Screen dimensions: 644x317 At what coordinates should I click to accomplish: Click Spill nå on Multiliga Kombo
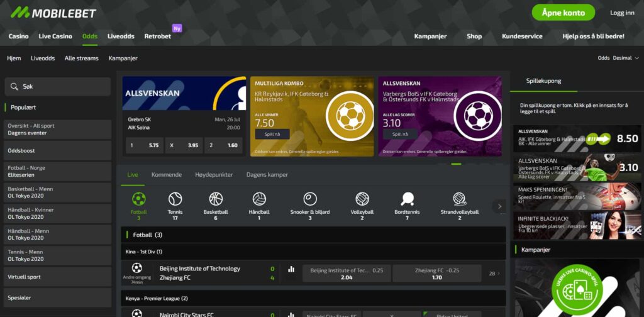point(272,134)
